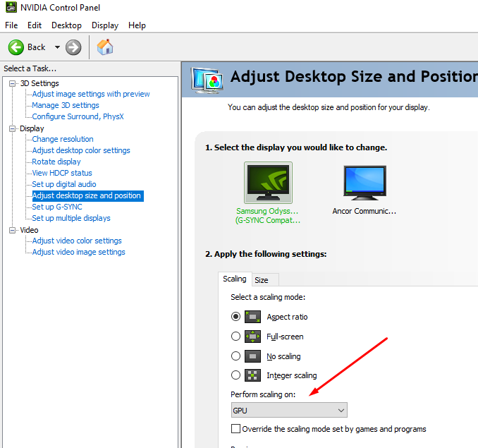Screen dimensions: 478x448
Task: Open Change resolution page
Action: tap(63, 139)
